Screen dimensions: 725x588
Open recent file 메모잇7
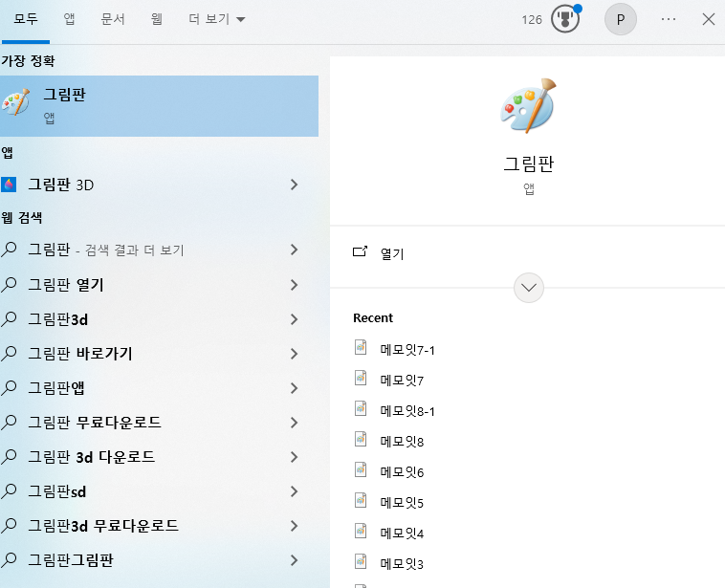pyautogui.click(x=402, y=381)
